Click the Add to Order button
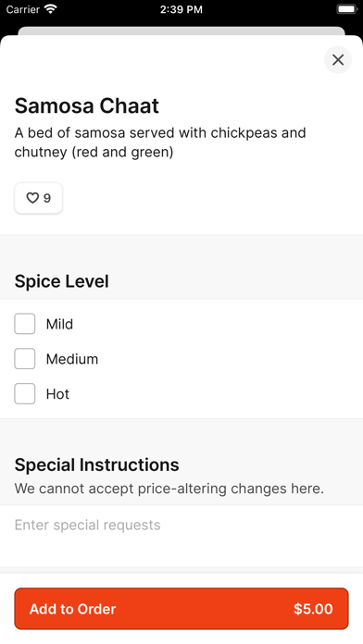This screenshot has height=644, width=363. point(181,609)
